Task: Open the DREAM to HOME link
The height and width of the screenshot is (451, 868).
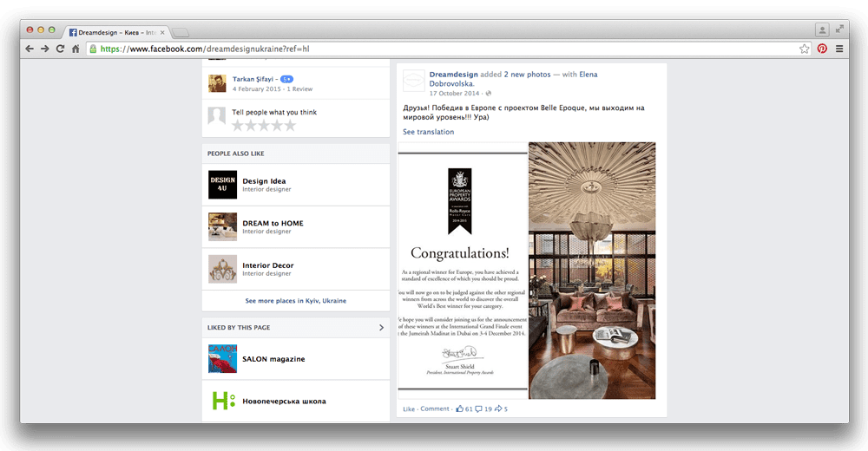Action: (273, 223)
